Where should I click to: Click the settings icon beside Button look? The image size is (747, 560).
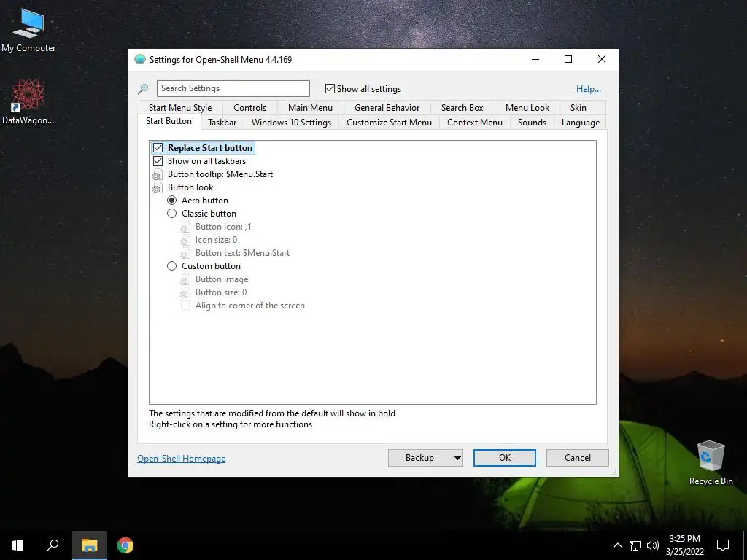click(158, 187)
